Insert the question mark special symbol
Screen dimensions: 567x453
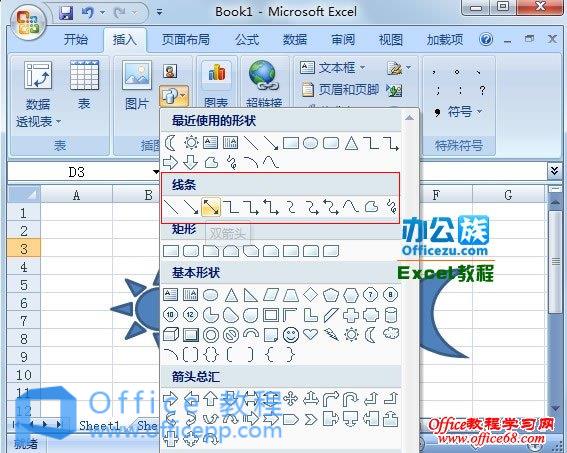click(482, 90)
